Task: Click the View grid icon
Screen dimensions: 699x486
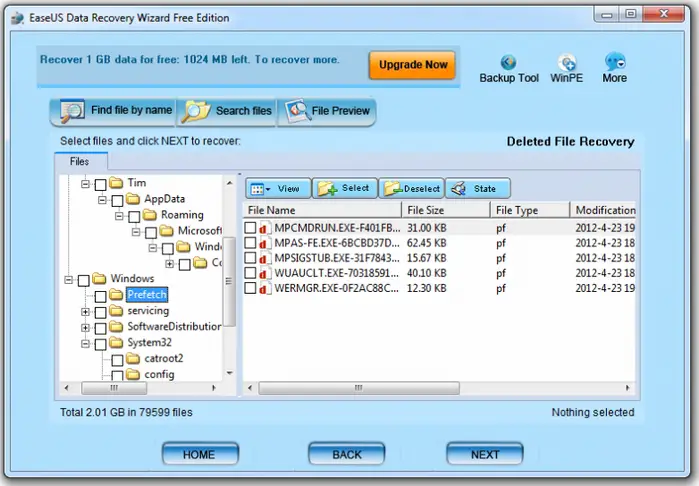Action: 258,189
